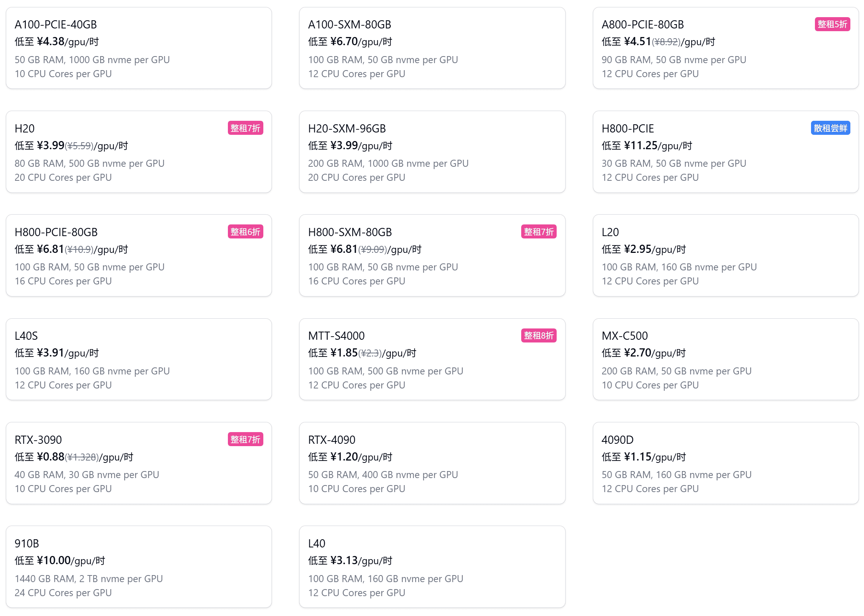
Task: Open the RTX-3090 card title
Action: 38,440
